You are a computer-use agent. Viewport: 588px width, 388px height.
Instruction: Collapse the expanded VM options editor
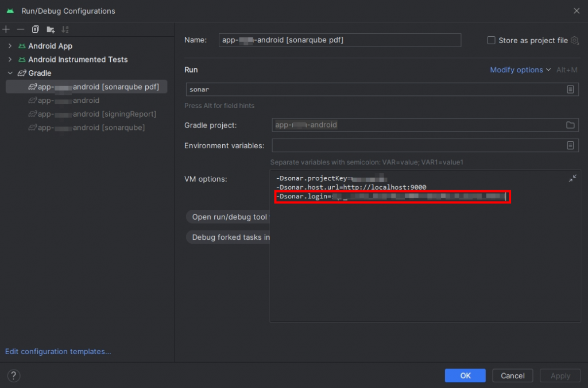(572, 179)
